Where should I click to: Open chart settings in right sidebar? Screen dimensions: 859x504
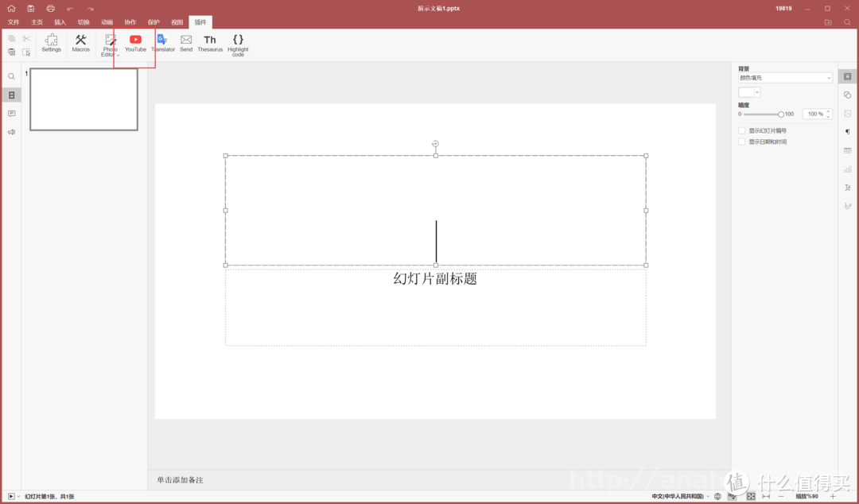pos(848,169)
